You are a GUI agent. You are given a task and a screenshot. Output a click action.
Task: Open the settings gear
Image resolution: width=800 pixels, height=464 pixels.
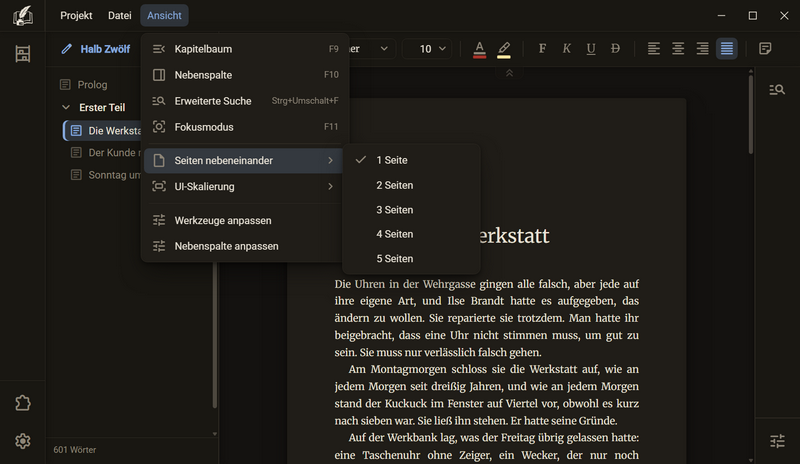pyautogui.click(x=23, y=441)
